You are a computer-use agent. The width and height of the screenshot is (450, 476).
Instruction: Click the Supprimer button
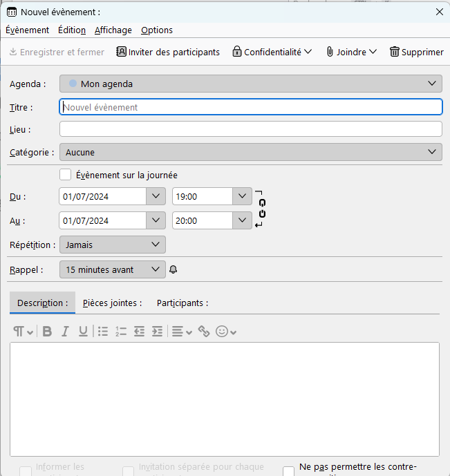tap(416, 52)
